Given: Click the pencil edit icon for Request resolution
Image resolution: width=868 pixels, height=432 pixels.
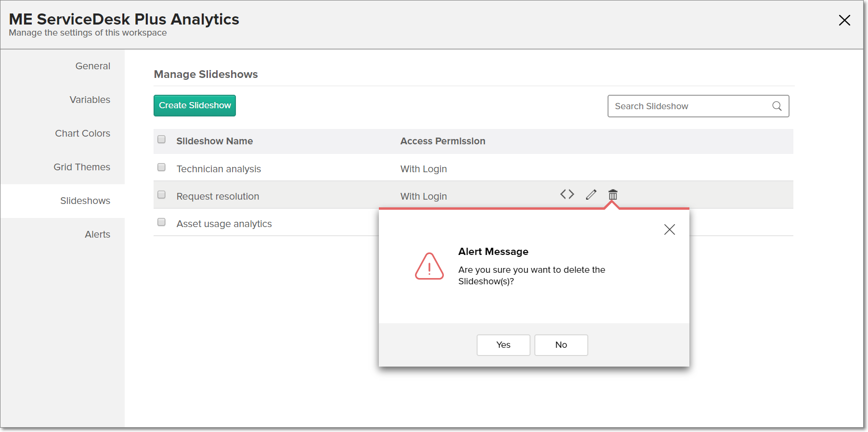Looking at the screenshot, I should (x=591, y=194).
